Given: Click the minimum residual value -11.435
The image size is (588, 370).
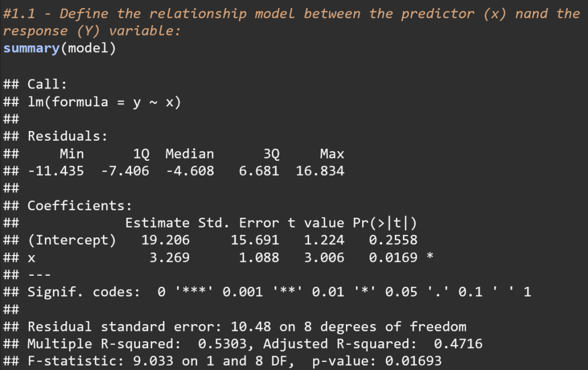Looking at the screenshot, I should pos(55,171).
